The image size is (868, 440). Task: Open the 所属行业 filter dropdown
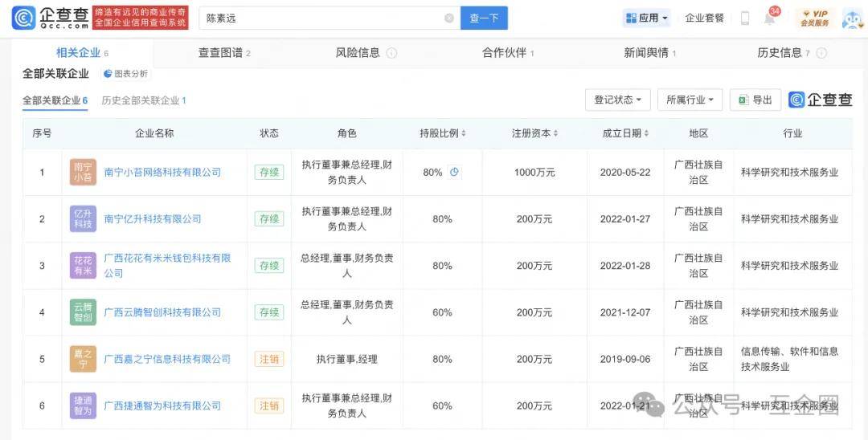click(x=690, y=100)
